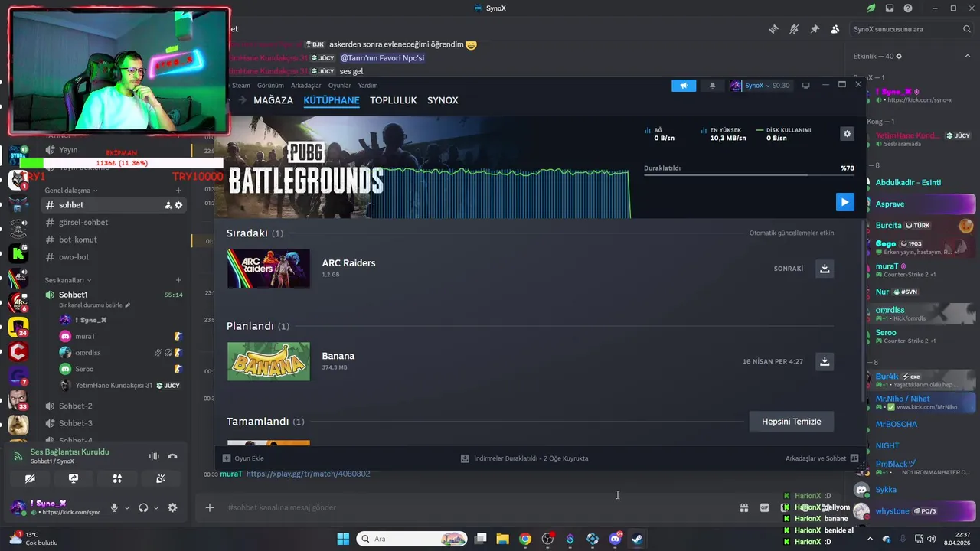Invite people to the sohbet channel
This screenshot has height=551, width=980.
(x=168, y=205)
